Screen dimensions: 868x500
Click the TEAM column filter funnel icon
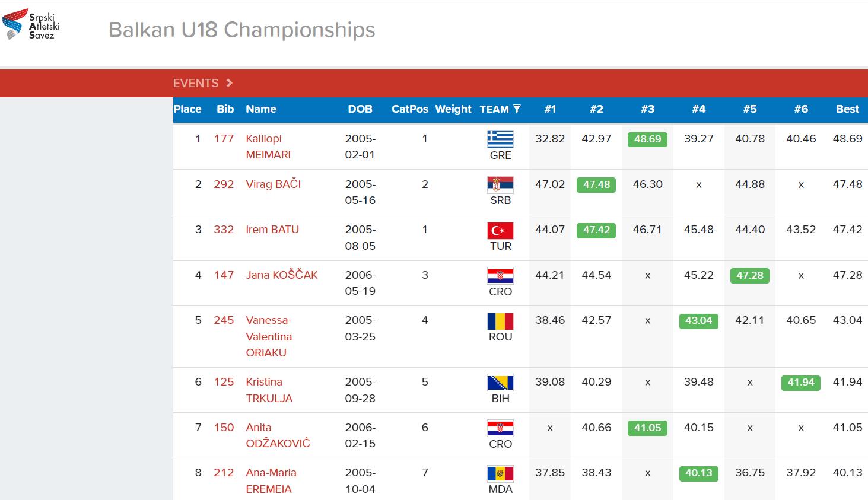[x=517, y=109]
